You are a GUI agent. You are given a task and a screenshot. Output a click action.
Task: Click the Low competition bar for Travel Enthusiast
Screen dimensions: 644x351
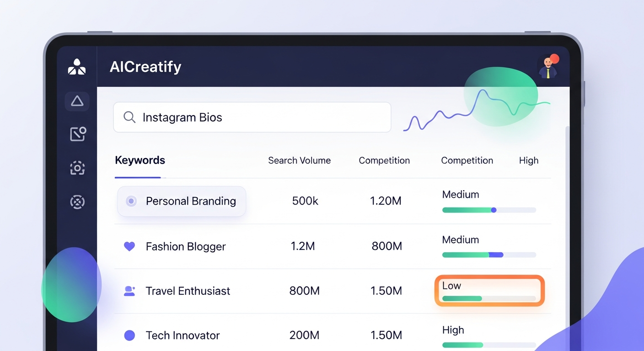tap(489, 298)
